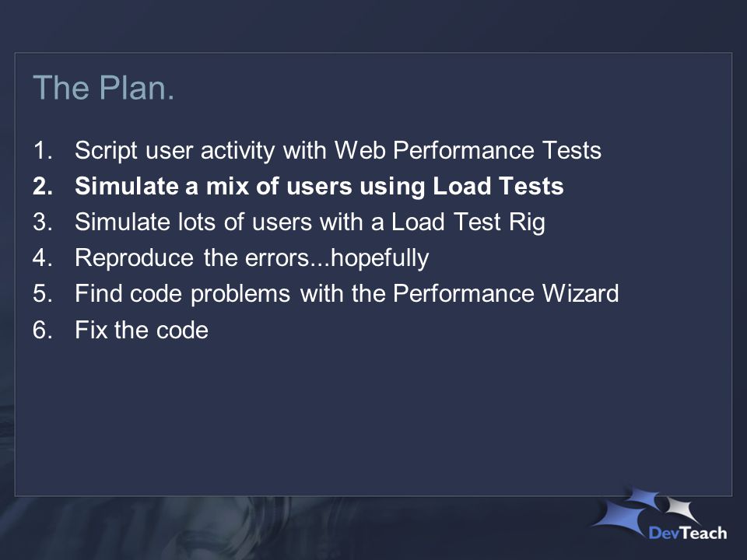
Task: Click list number 4.
Action: click(x=42, y=258)
